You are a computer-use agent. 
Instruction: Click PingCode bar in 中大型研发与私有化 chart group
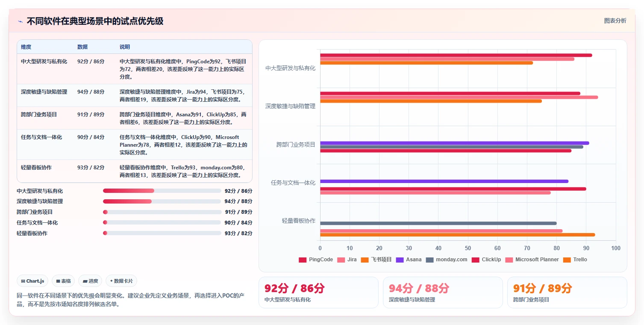coord(456,55)
